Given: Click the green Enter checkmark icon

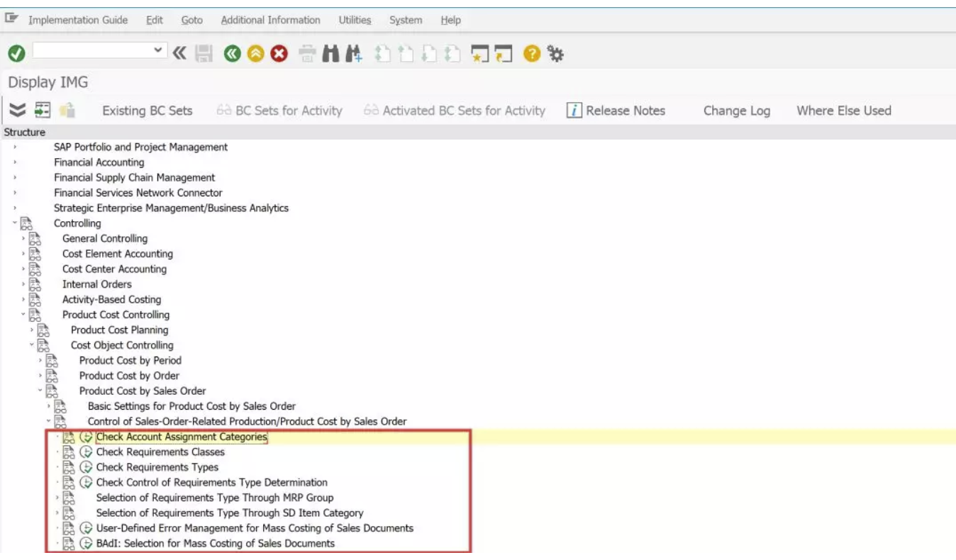Looking at the screenshot, I should (x=17, y=54).
